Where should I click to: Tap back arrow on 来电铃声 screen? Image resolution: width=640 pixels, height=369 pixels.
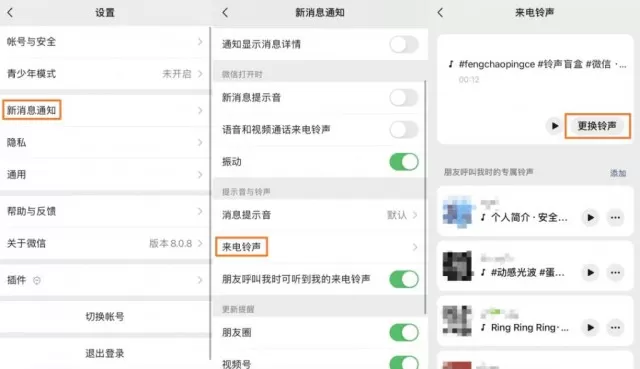pyautogui.click(x=440, y=13)
